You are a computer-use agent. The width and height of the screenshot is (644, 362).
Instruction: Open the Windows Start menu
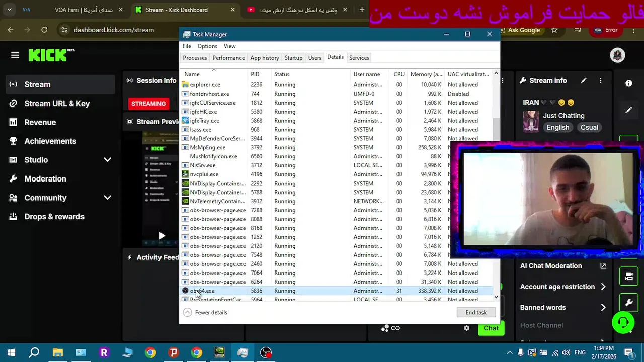tap(11, 352)
